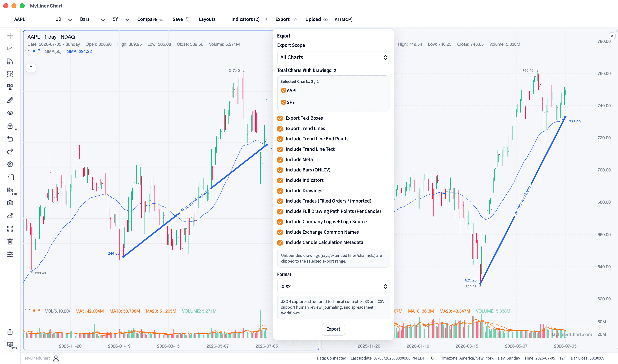Click Save in the toolbar
618x364 pixels.
(181, 19)
